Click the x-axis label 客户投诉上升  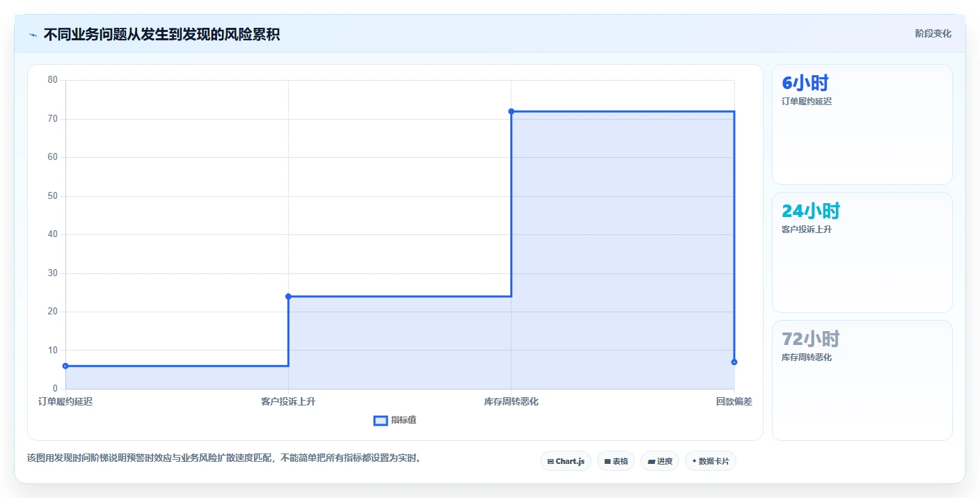[x=288, y=402]
